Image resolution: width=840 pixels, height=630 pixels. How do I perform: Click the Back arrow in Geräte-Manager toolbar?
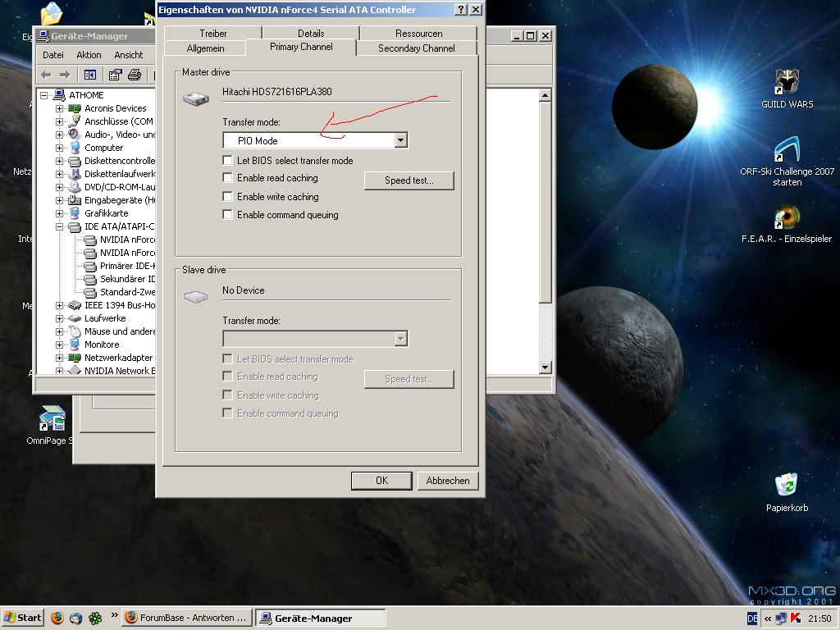pyautogui.click(x=46, y=75)
